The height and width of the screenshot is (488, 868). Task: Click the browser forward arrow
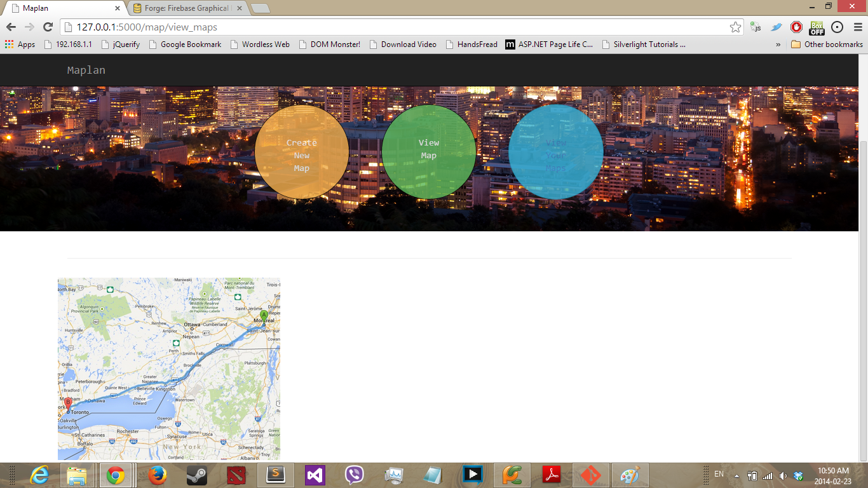pos(29,27)
